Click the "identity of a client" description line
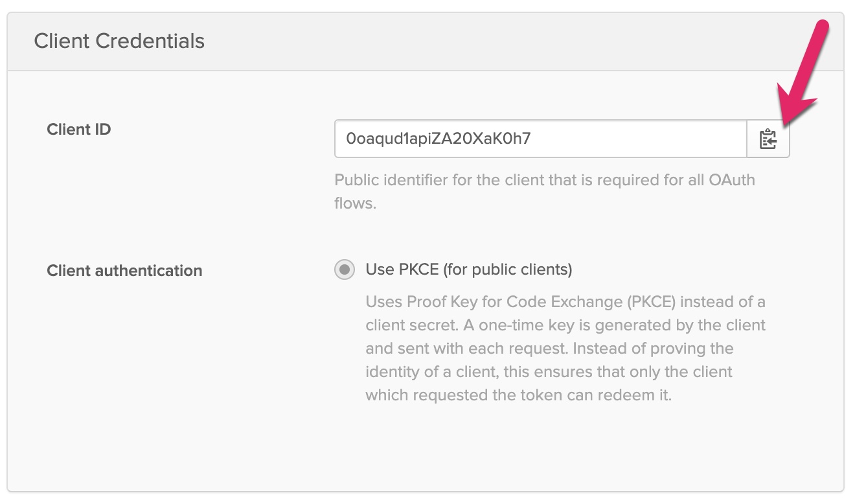Viewport: 855px width, 504px height. (549, 372)
